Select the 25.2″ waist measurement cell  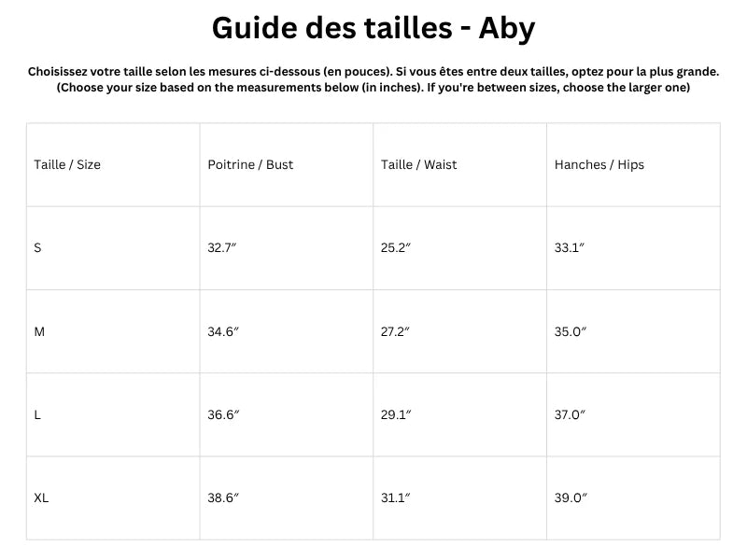click(396, 248)
